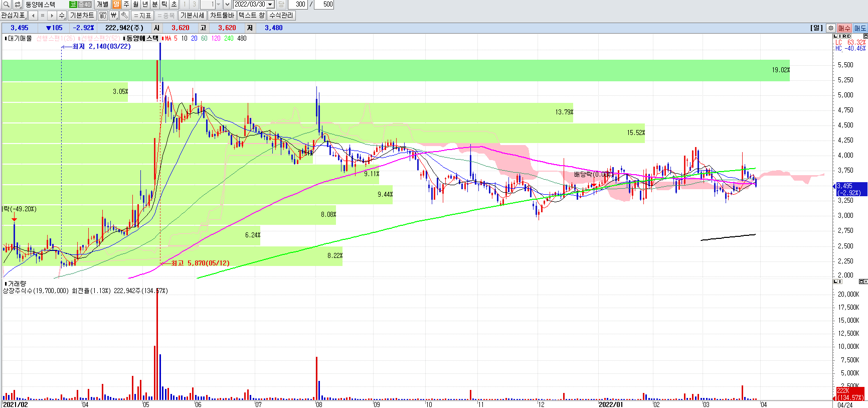Open the 관심지표 dropdown
Image resolution: width=868 pixels, height=408 pixels.
(x=13, y=16)
